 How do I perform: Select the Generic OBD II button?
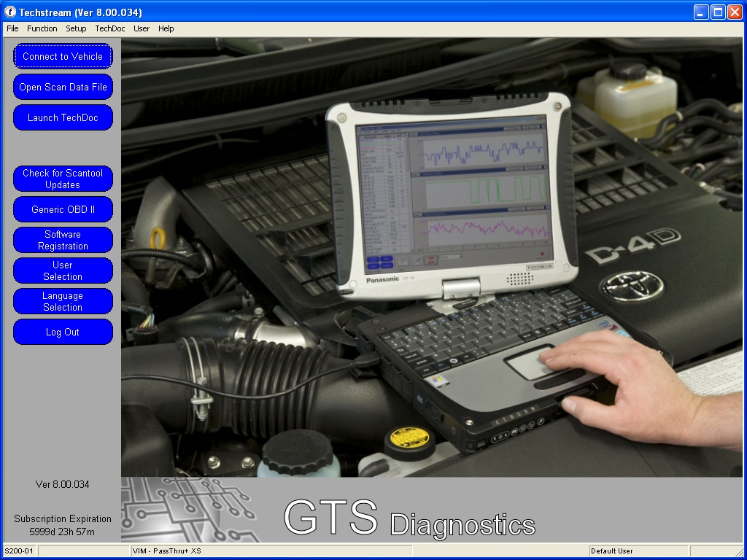click(63, 209)
